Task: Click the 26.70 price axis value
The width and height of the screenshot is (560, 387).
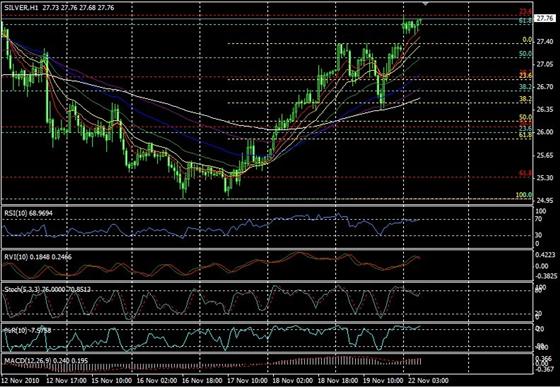Action: click(x=544, y=87)
